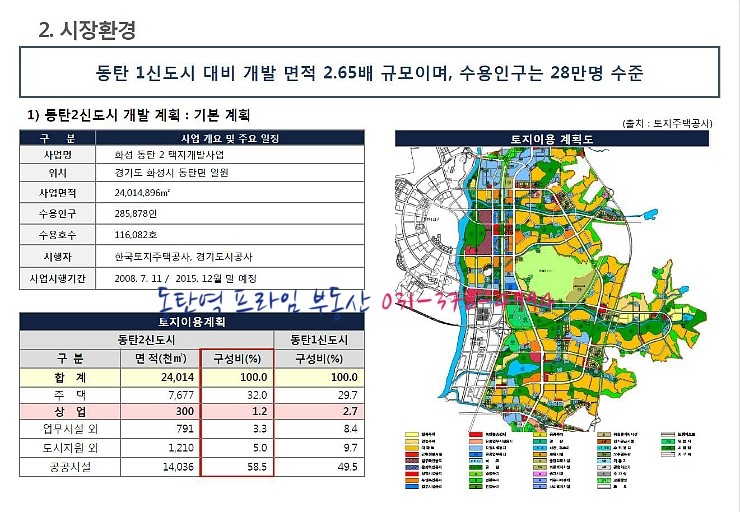
Task: Click the blue lake at the map's right edge
Action: pos(649,214)
